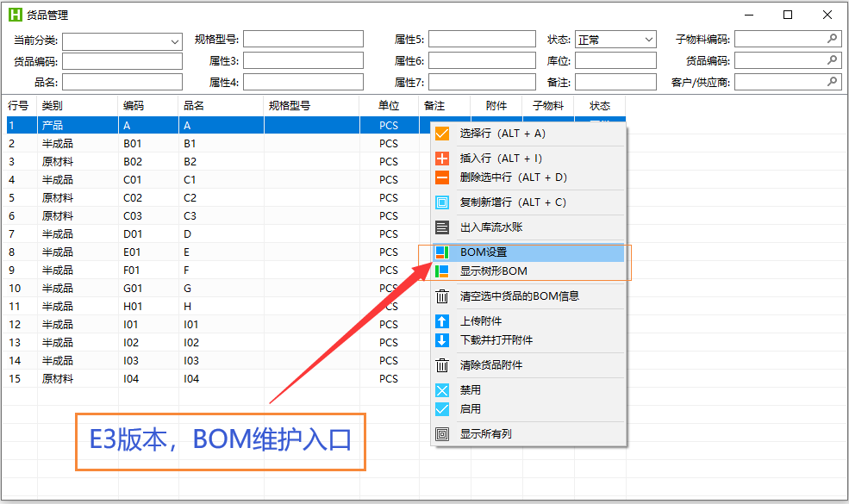This screenshot has height=504, width=849.
Task: Choose 启用 menu entry
Action: click(528, 409)
